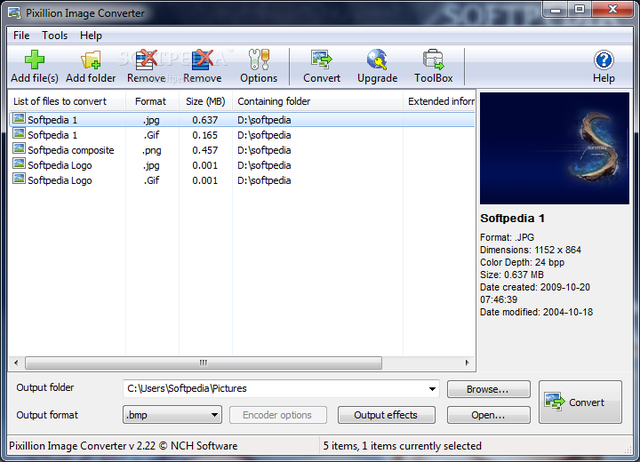Click status text '5 items, 1 items currently selected'
Viewport: 640px width, 462px height.
tap(402, 446)
